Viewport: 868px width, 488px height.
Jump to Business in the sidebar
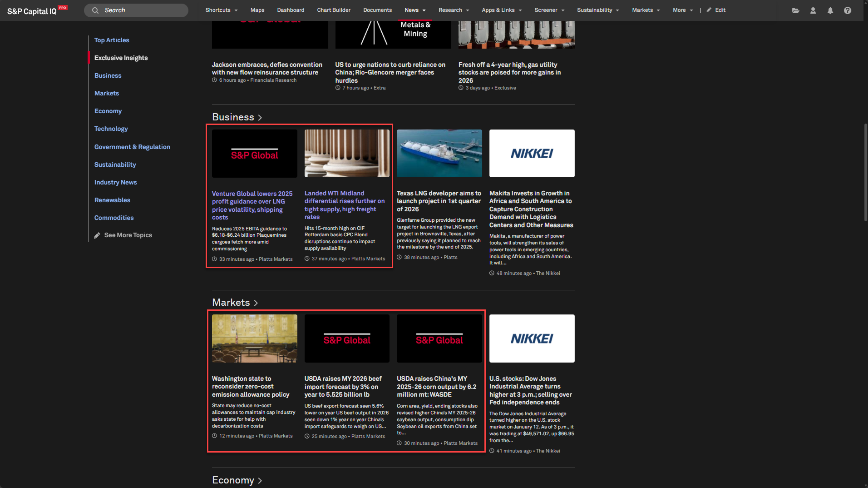[x=108, y=75]
